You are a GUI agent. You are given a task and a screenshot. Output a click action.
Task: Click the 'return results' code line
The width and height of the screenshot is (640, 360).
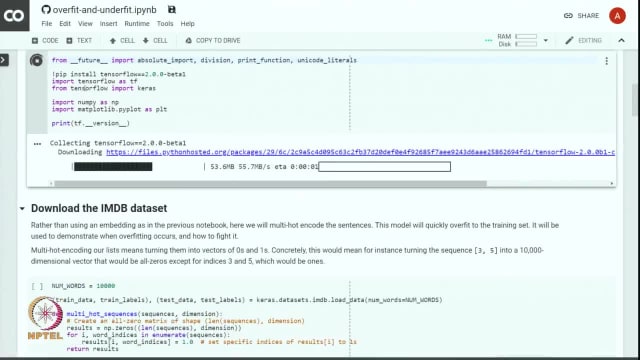[93, 349]
